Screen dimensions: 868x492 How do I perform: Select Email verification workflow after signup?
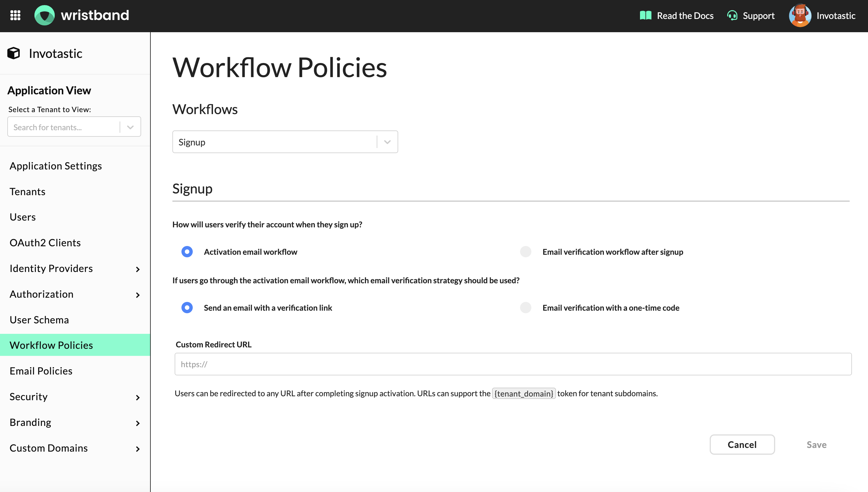525,252
